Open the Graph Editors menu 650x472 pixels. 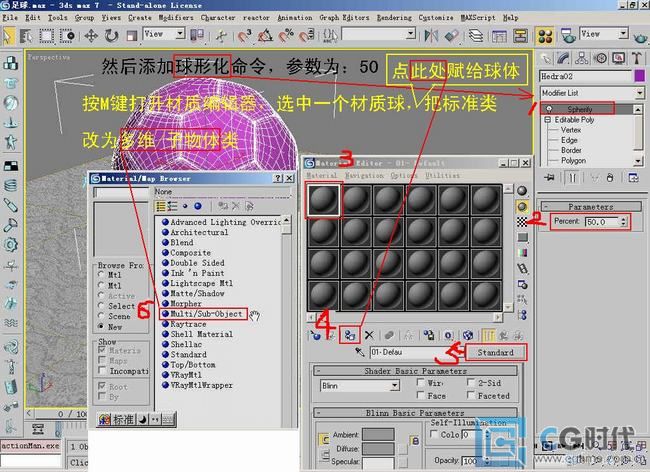pos(344,18)
